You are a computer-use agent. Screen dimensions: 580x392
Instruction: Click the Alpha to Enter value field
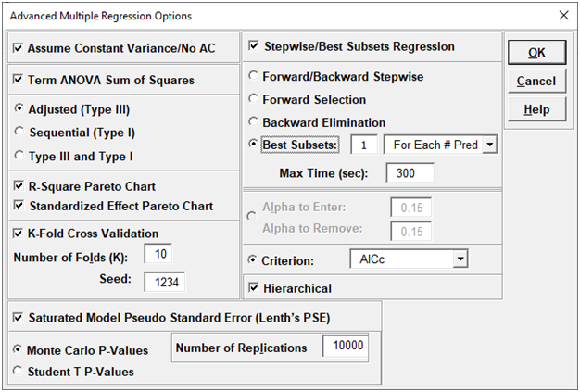coord(411,208)
